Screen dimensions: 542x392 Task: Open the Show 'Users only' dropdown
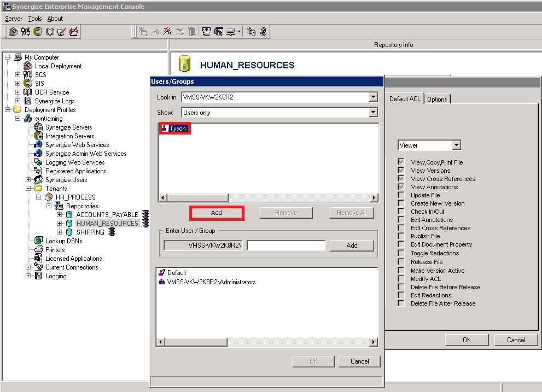point(374,112)
